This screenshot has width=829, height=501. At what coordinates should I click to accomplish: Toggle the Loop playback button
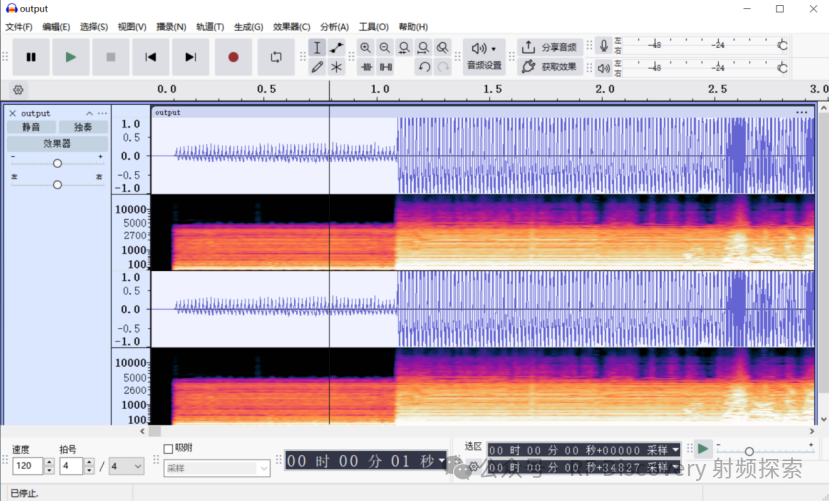276,57
